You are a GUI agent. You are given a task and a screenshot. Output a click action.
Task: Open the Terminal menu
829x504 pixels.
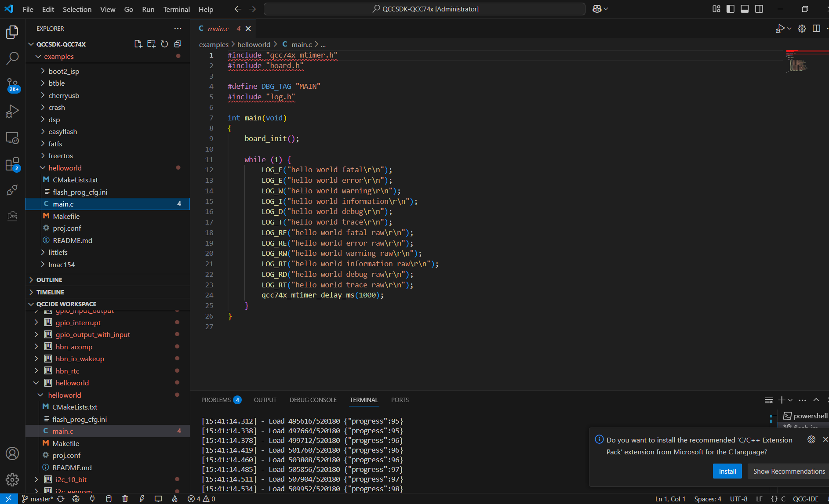tap(176, 9)
